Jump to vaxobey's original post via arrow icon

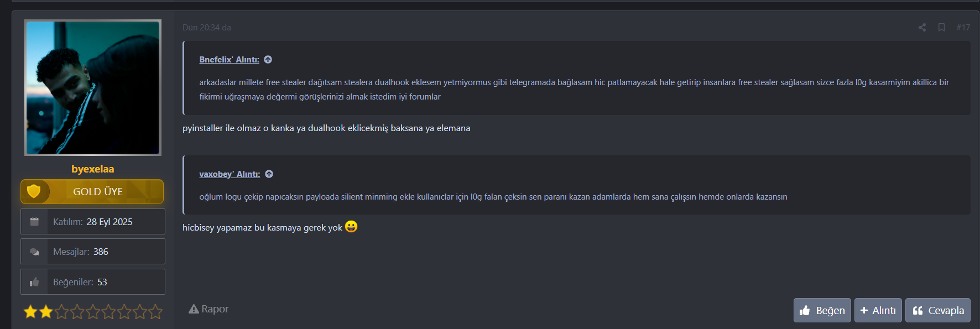[269, 174]
